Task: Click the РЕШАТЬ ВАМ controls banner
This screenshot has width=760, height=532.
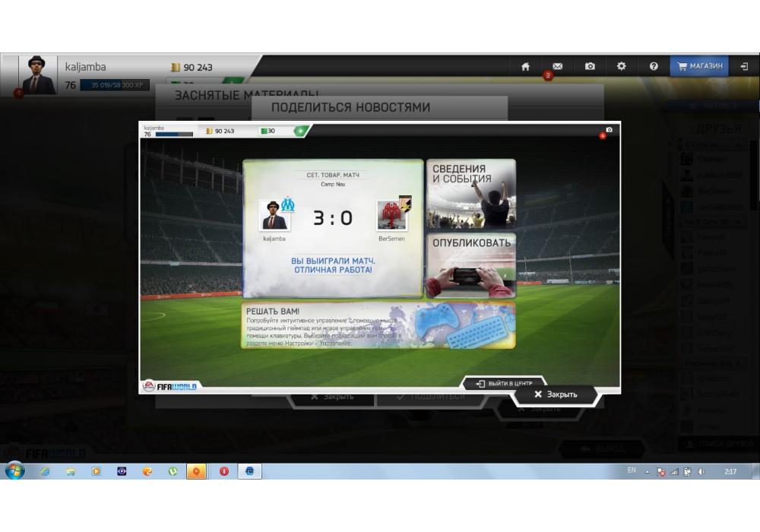Action: pos(378,326)
